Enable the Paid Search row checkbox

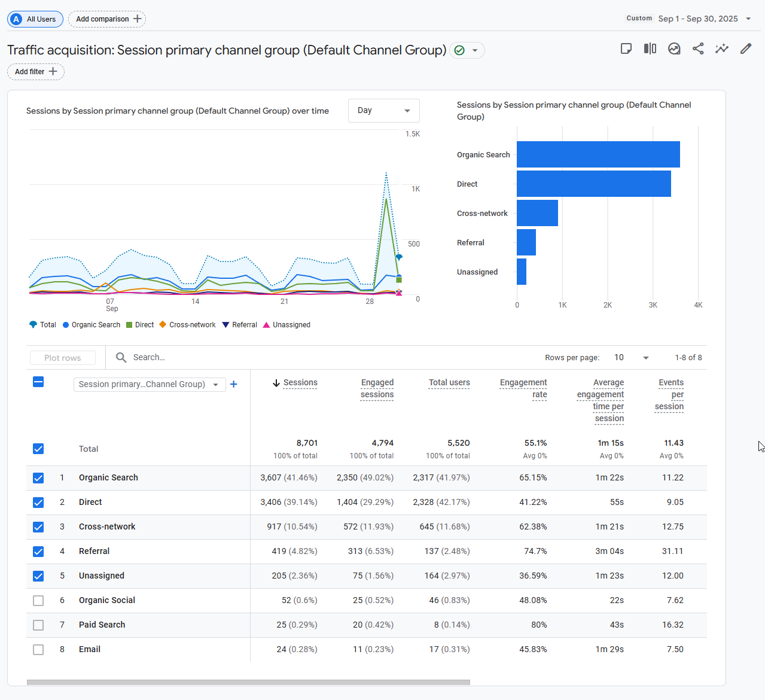38,625
